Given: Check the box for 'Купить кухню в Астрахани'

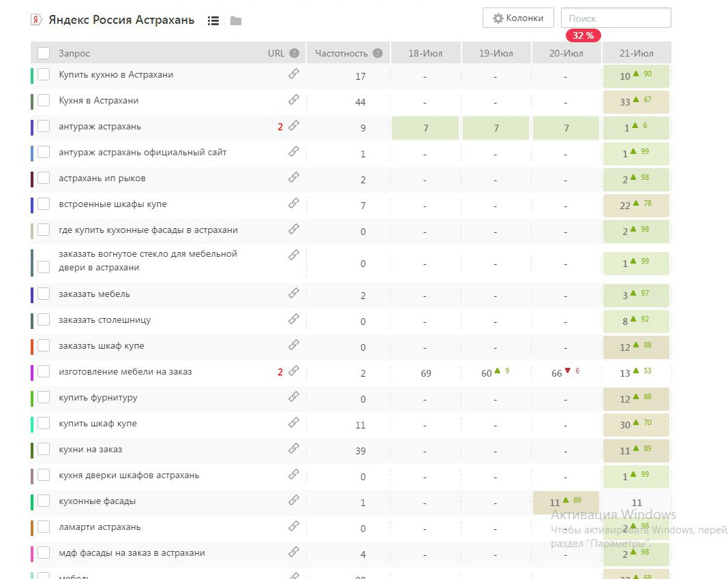Looking at the screenshot, I should point(44,75).
